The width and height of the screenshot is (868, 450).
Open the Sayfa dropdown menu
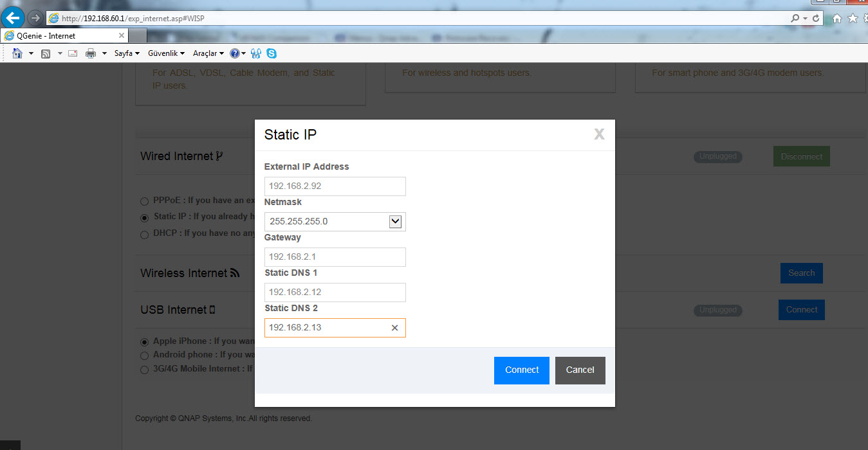tap(127, 53)
